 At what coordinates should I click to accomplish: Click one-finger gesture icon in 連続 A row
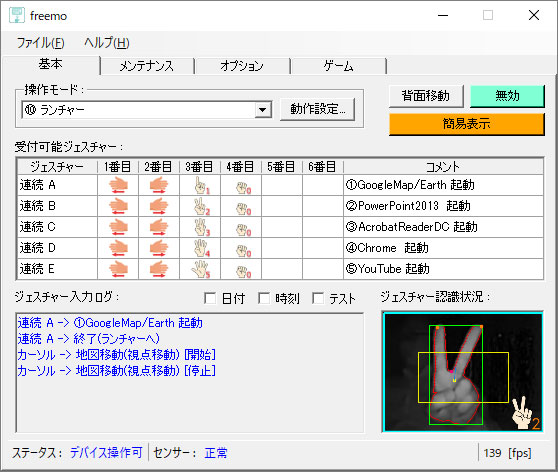point(202,185)
